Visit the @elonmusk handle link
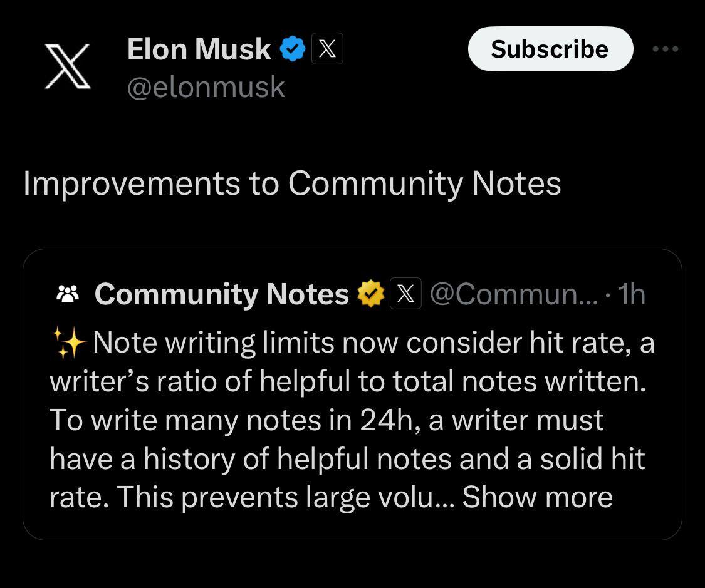Screen dimensions: 705x588 click(206, 87)
